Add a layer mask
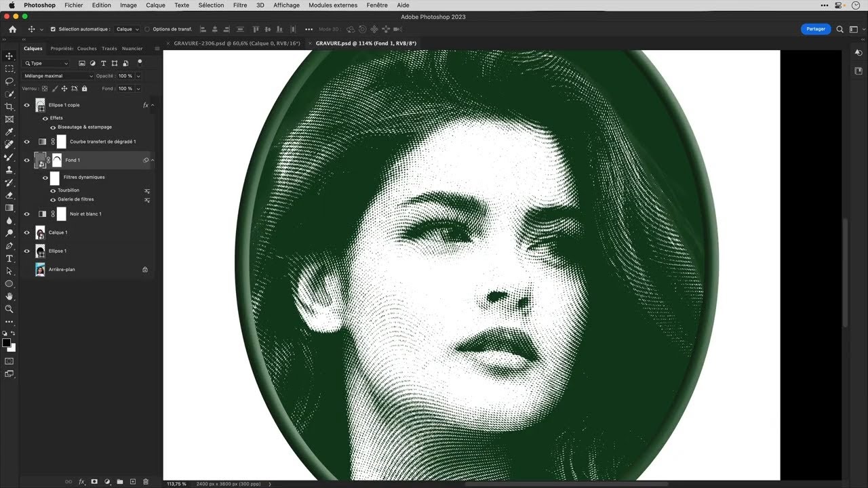Screen dimensions: 868x488 (x=94, y=481)
